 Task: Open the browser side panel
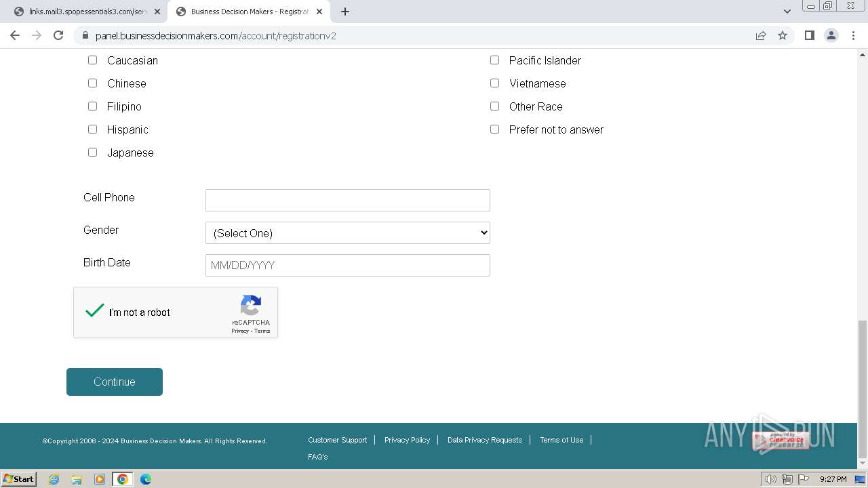(809, 35)
